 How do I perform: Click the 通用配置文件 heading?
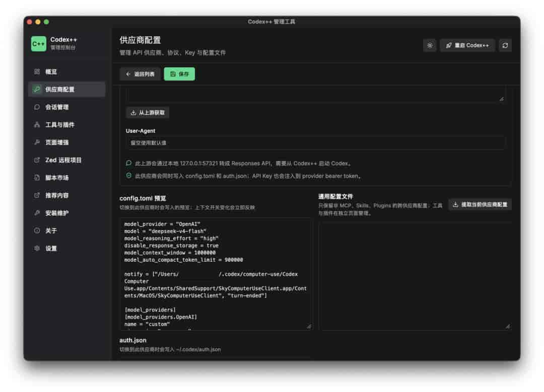[335, 197]
